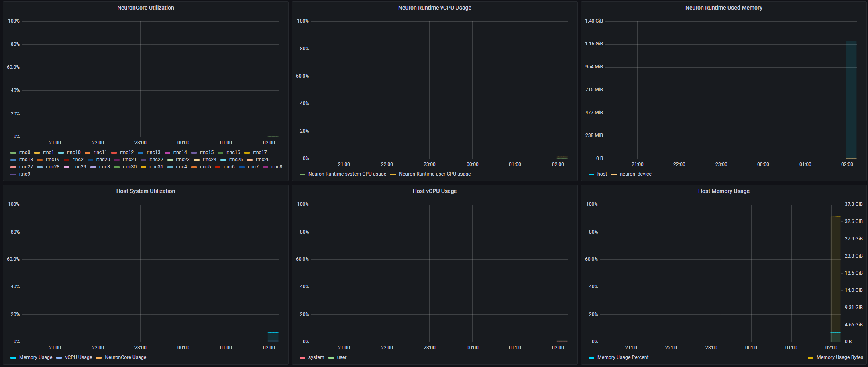
Task: Toggle the r:nc17 legend series
Action: 260,152
